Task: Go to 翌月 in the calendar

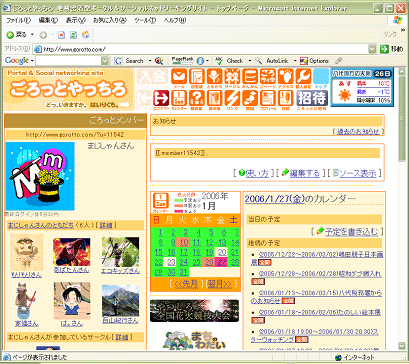Action: (219, 284)
